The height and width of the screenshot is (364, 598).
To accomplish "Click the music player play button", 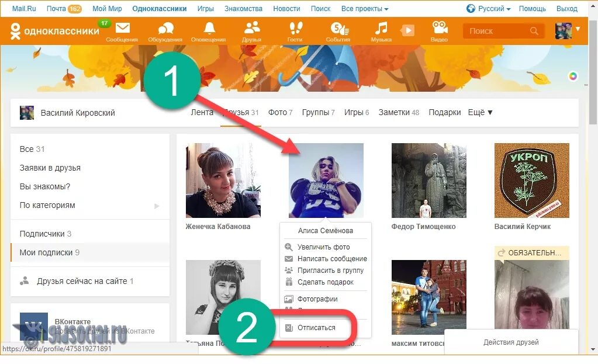I will click(407, 30).
